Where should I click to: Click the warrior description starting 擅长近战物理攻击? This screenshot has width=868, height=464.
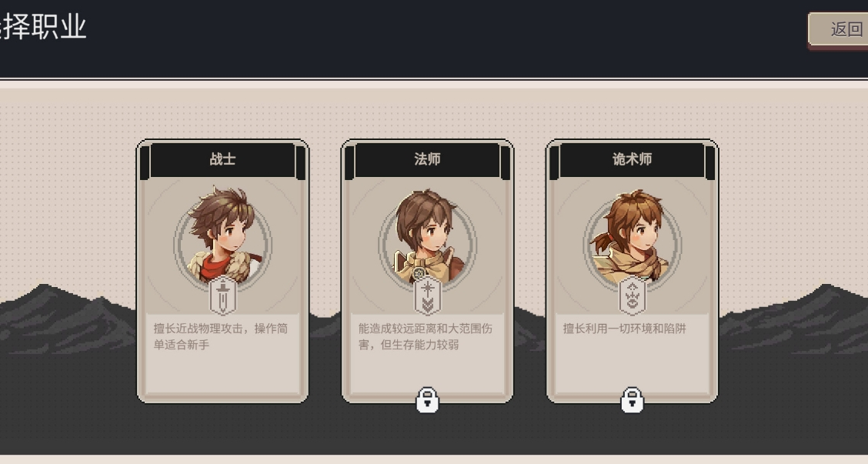(x=220, y=336)
